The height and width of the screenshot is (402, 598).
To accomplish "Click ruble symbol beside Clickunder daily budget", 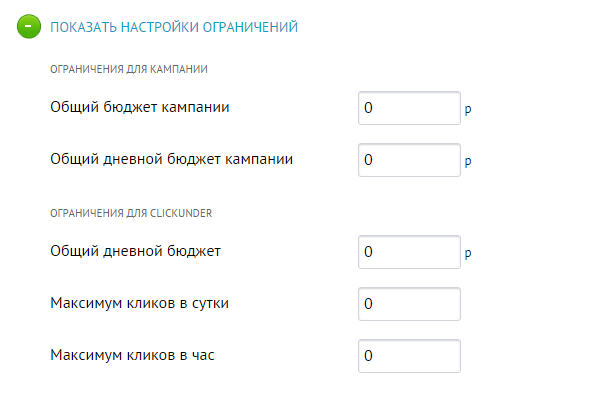I will pyautogui.click(x=468, y=254).
